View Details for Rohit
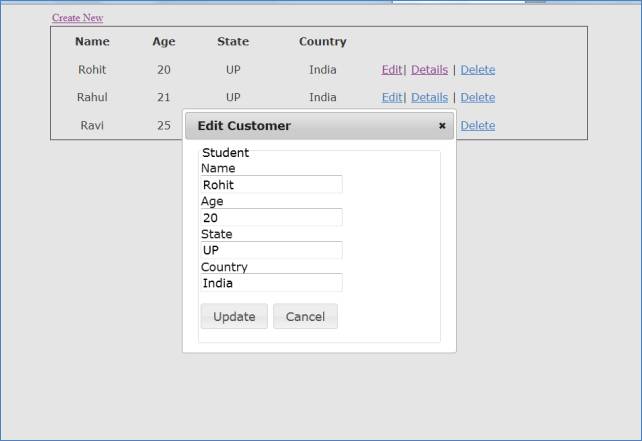 click(429, 70)
